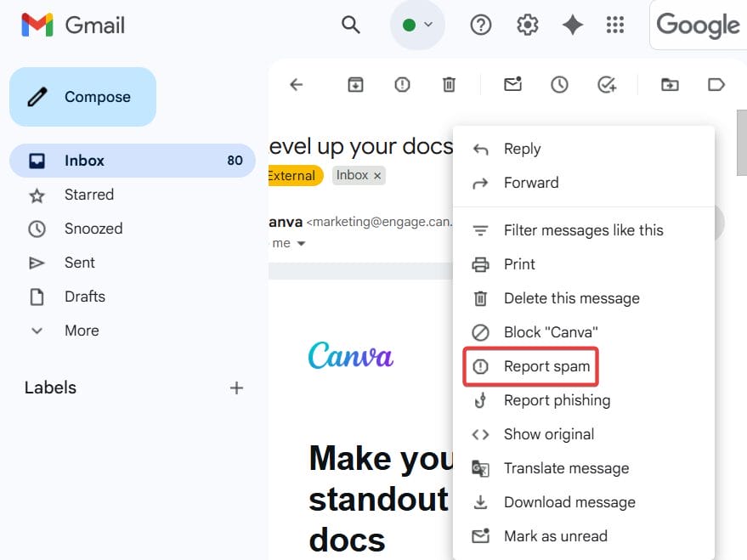Image resolution: width=747 pixels, height=560 pixels.
Task: Expand recipient details arrow next to me
Action: coord(301,243)
